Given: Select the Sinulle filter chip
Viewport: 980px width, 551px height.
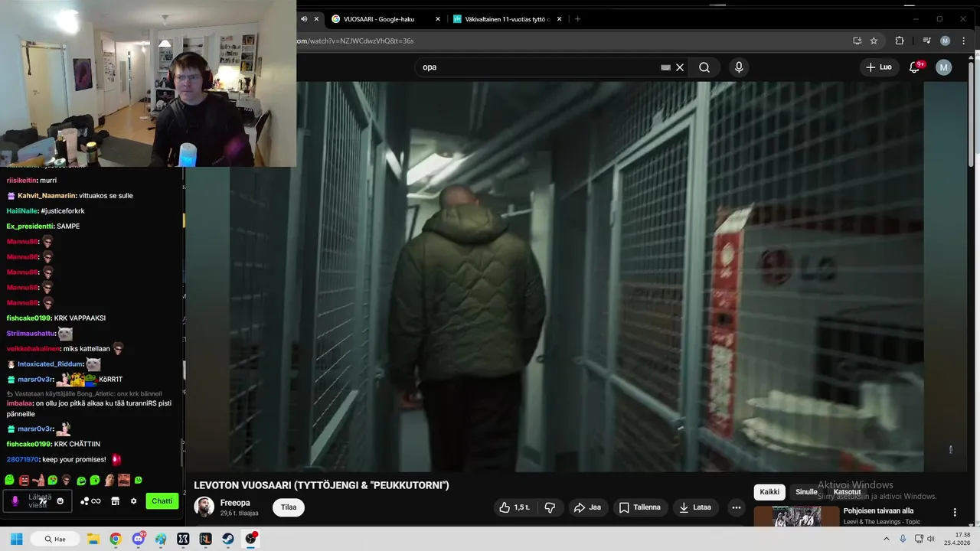Looking at the screenshot, I should tap(806, 492).
